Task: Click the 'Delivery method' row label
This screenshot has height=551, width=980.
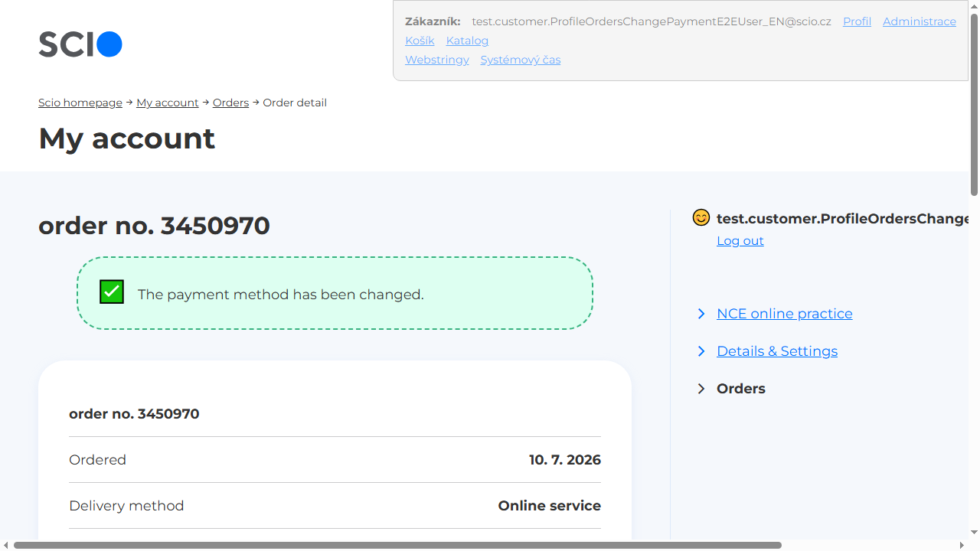Action: pos(126,506)
